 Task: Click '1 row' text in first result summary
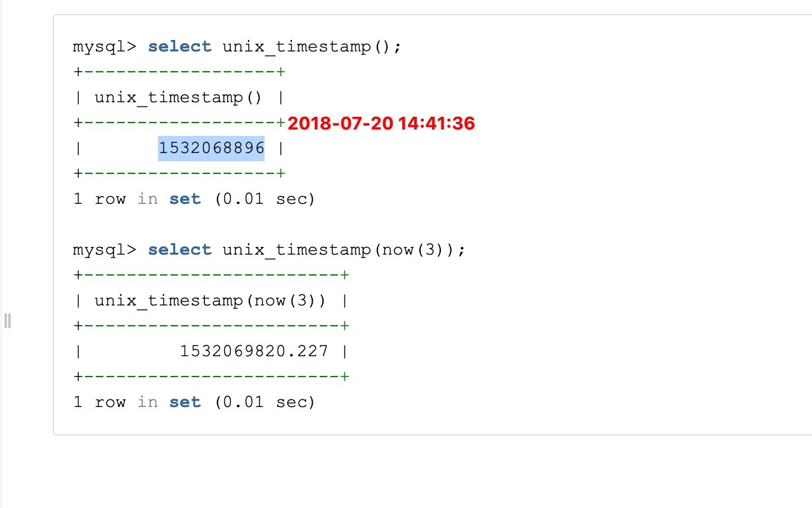coord(100,199)
